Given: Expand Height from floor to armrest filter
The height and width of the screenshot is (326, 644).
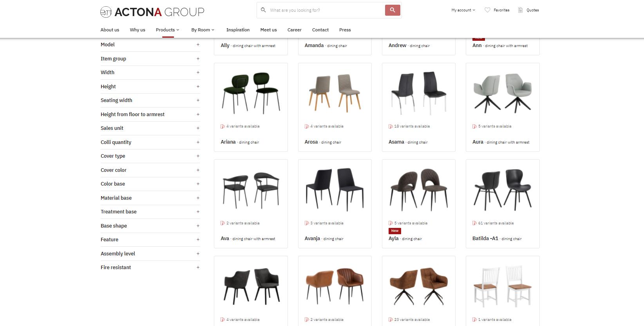Looking at the screenshot, I should [x=150, y=115].
